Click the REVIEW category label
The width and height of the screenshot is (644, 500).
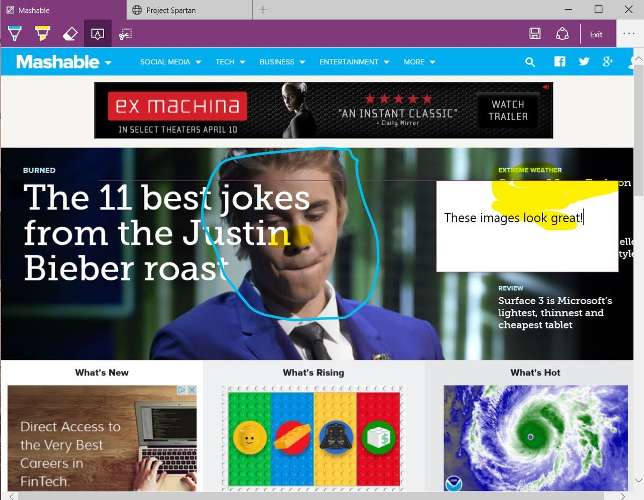(x=511, y=288)
